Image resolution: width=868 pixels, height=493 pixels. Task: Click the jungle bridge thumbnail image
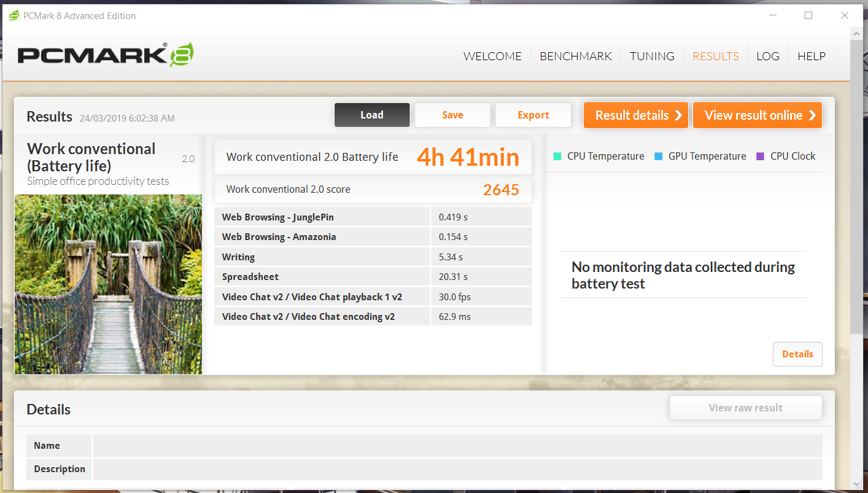pos(108,284)
